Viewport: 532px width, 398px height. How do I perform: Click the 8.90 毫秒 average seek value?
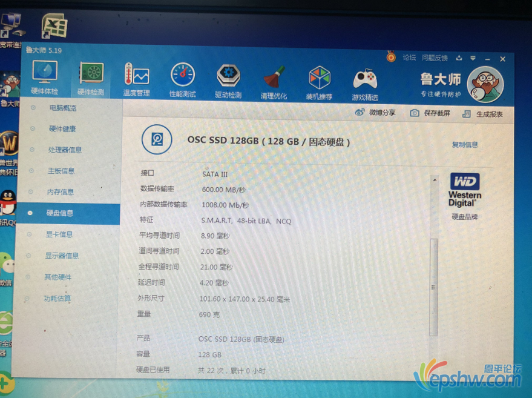(215, 236)
